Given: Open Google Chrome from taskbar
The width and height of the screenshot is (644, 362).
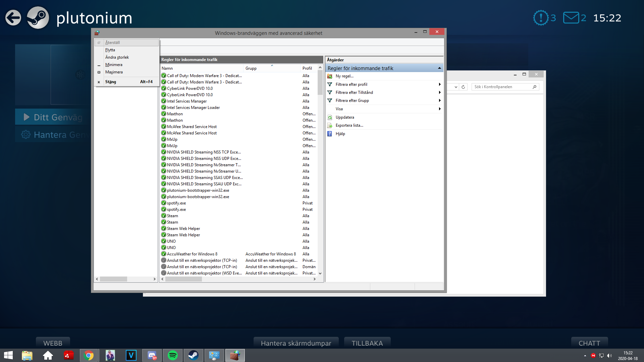Looking at the screenshot, I should (x=89, y=355).
